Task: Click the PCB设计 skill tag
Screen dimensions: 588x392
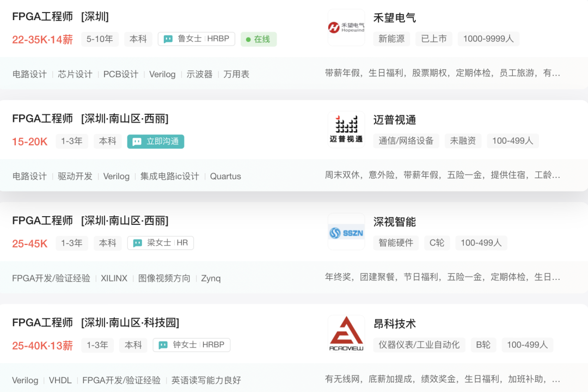Action: pyautogui.click(x=121, y=74)
